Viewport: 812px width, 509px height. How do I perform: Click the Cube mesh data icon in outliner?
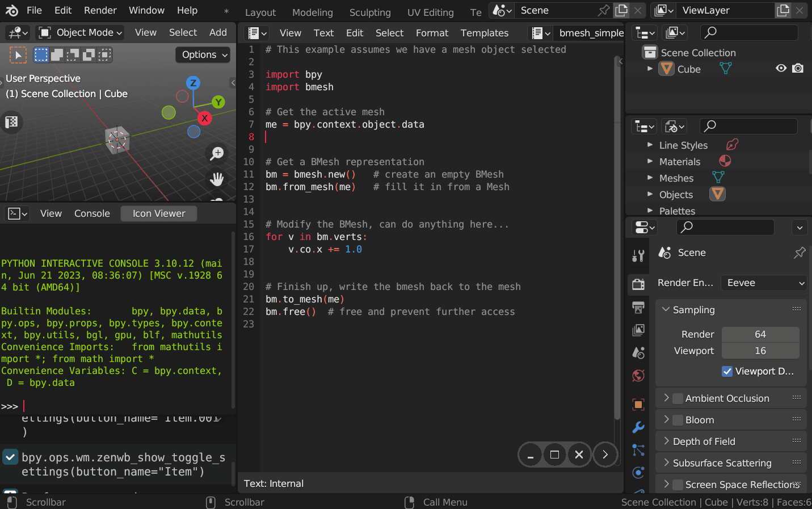click(x=725, y=69)
